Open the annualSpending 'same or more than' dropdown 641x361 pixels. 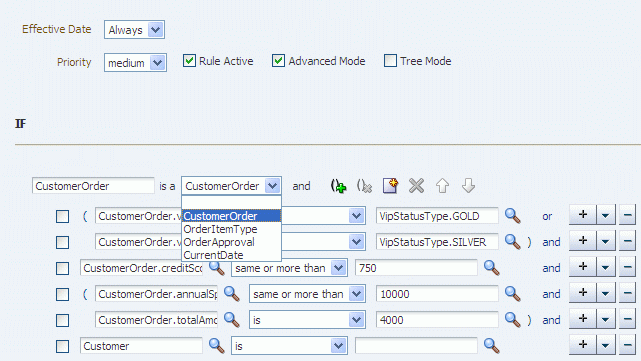(x=307, y=294)
